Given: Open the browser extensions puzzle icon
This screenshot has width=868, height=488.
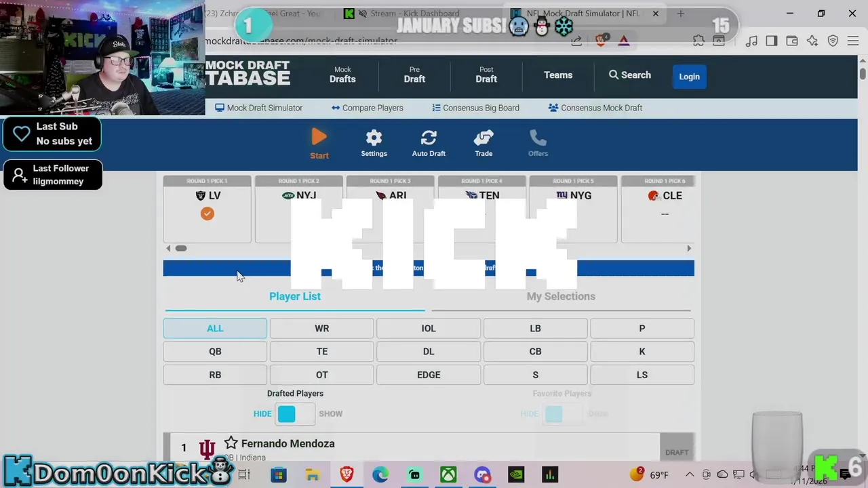Looking at the screenshot, I should click(x=698, y=41).
